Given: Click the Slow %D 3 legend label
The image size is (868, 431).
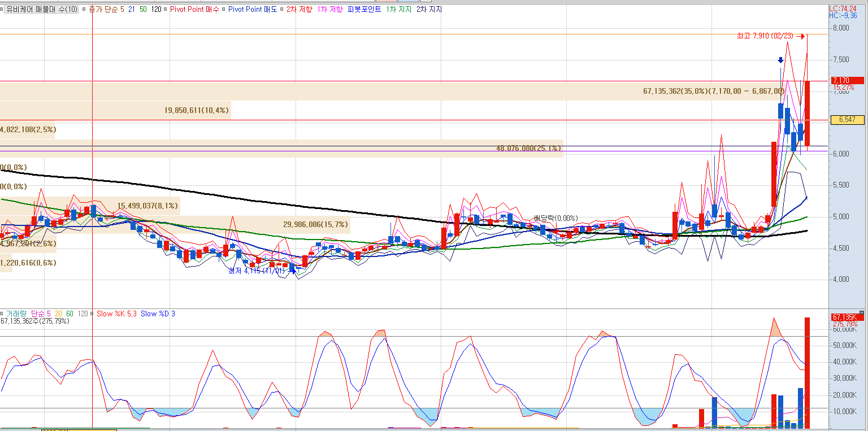Looking at the screenshot, I should (158, 313).
